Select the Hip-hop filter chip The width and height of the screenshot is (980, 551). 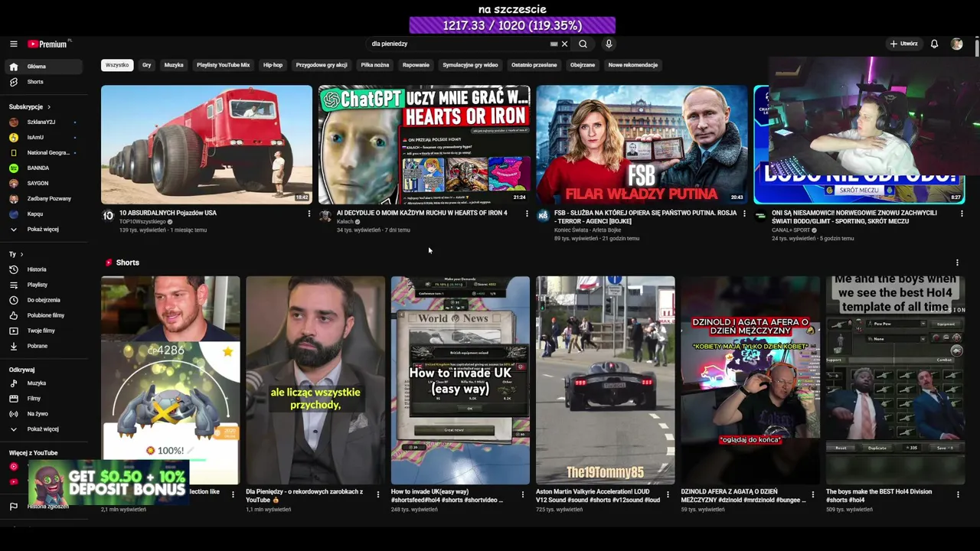tap(273, 65)
